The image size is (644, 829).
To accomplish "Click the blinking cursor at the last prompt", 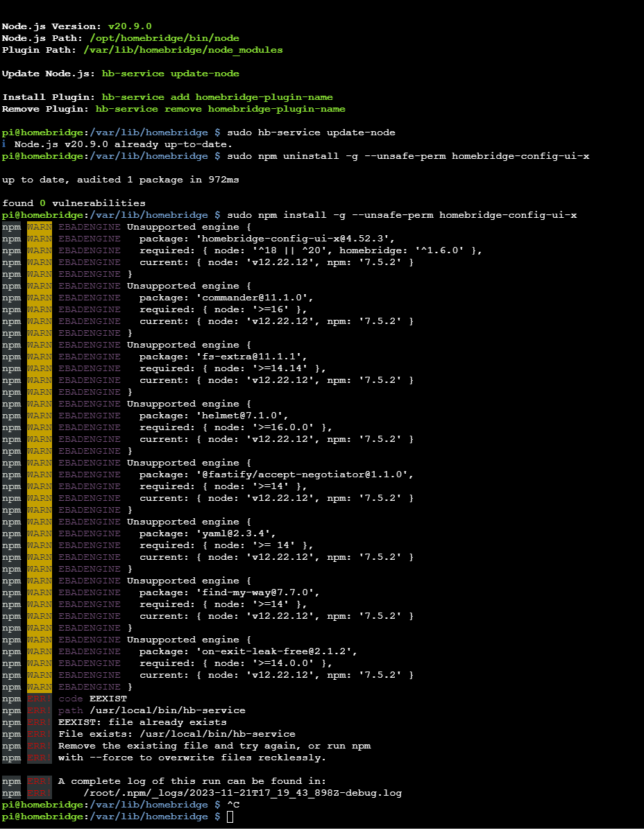I will pos(230,817).
